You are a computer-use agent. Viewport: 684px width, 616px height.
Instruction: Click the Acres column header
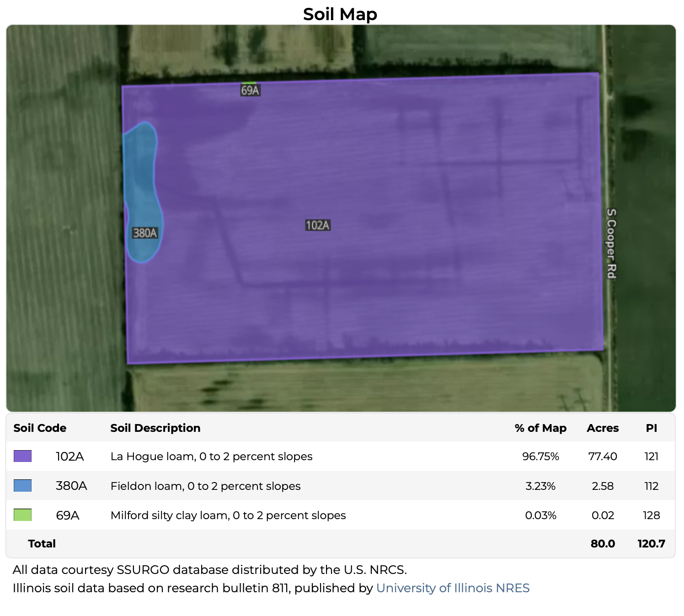pyautogui.click(x=603, y=428)
